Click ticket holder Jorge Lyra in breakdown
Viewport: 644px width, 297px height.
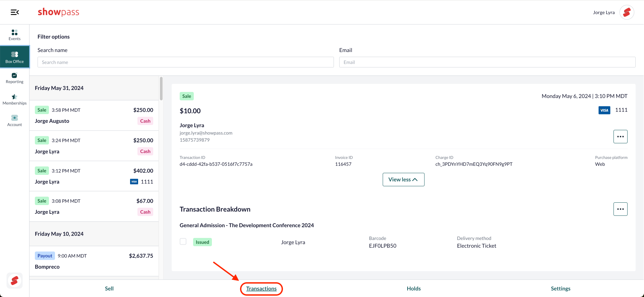tap(293, 242)
